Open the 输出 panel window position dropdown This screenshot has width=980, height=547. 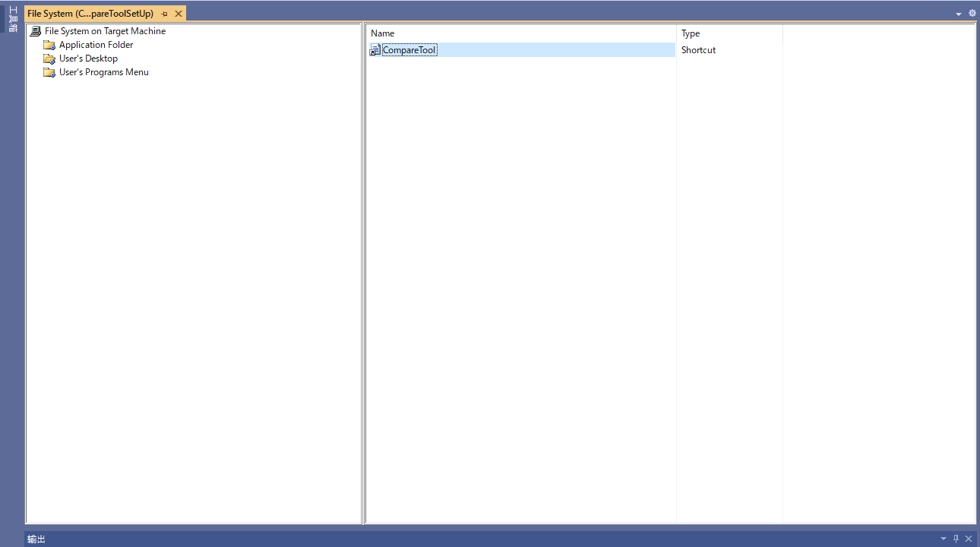pos(944,539)
